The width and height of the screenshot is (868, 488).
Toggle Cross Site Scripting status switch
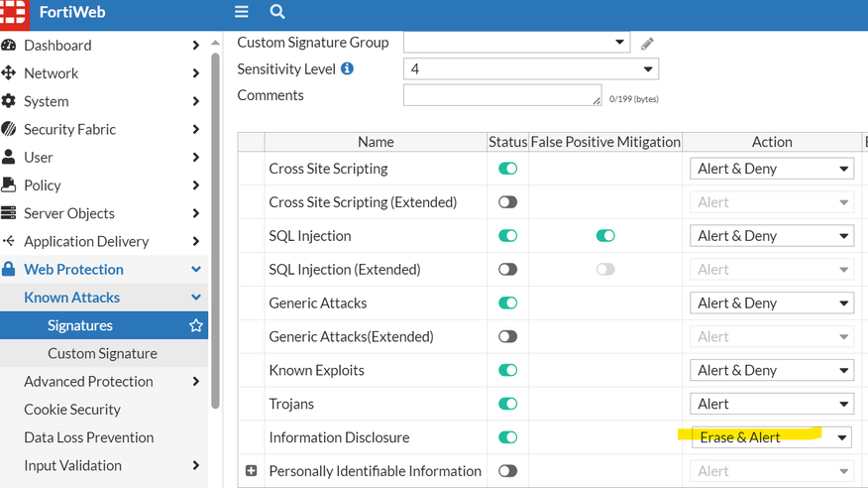pyautogui.click(x=507, y=169)
